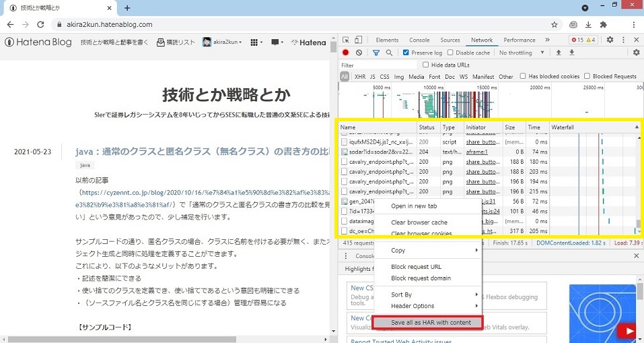The image size is (644, 343).
Task: Click the Hatena Blog logo
Action: pyautogui.click(x=38, y=42)
